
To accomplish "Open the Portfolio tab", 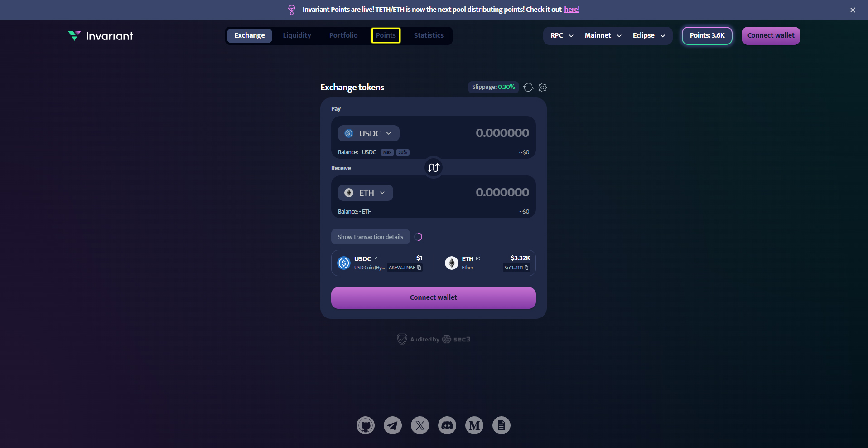I will click(343, 35).
